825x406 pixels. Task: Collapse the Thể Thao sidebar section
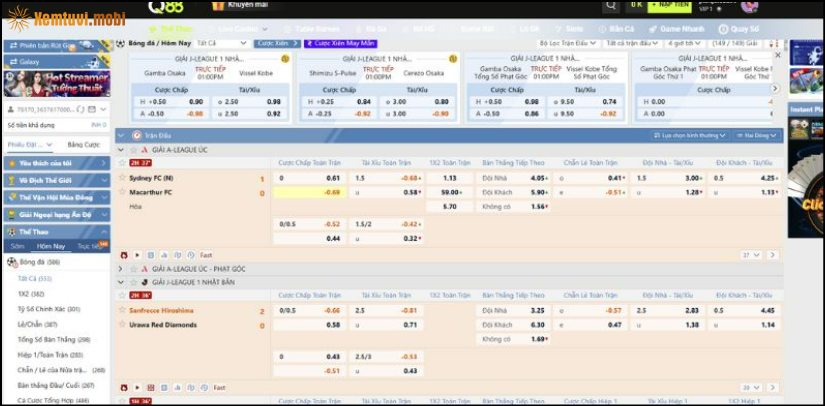[x=57, y=232]
